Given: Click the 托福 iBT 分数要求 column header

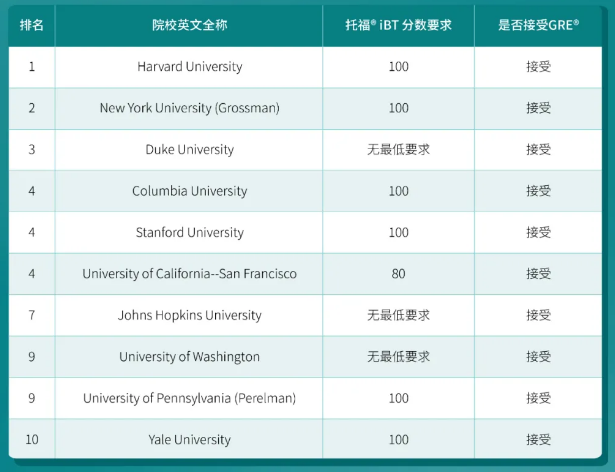Looking at the screenshot, I should (398, 26).
